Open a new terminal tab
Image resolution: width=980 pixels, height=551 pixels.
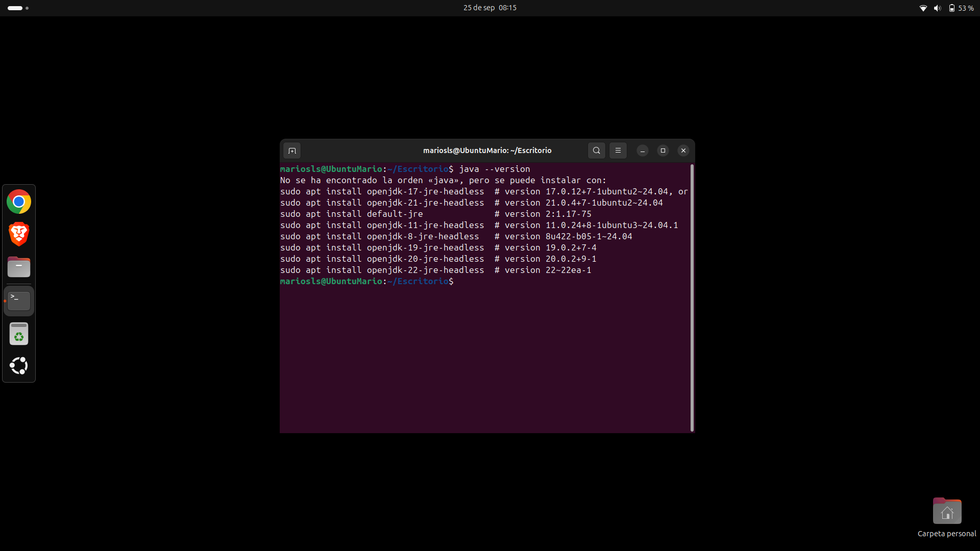[292, 151]
